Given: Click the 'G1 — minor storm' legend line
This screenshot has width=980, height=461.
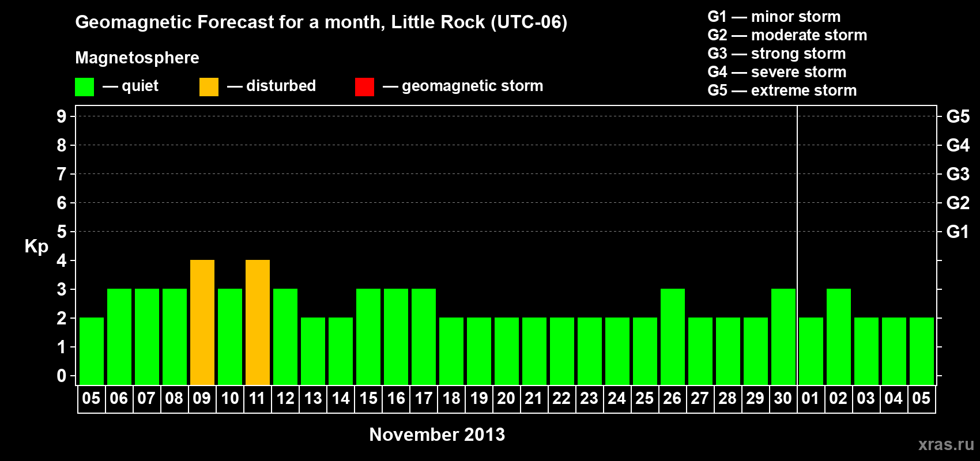Looking at the screenshot, I should pyautogui.click(x=774, y=17).
